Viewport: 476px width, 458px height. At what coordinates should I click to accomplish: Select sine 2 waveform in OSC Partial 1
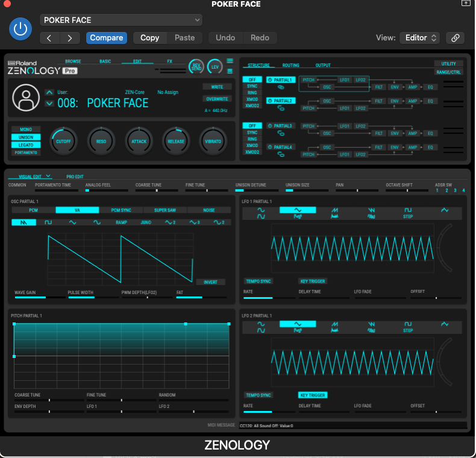tap(219, 222)
